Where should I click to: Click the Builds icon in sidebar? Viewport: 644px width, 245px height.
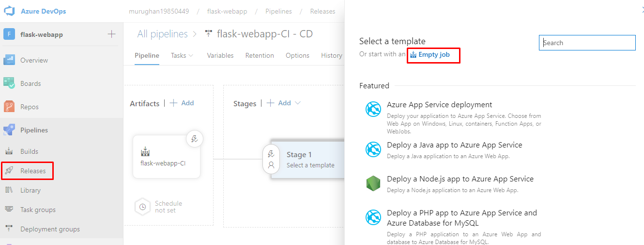pos(9,151)
